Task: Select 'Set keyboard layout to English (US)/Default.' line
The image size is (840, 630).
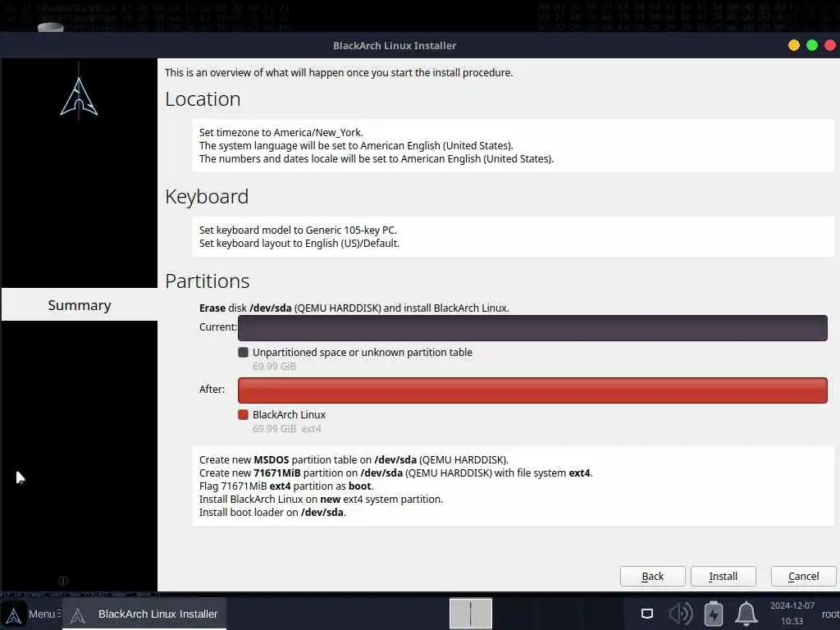Action: pos(299,243)
